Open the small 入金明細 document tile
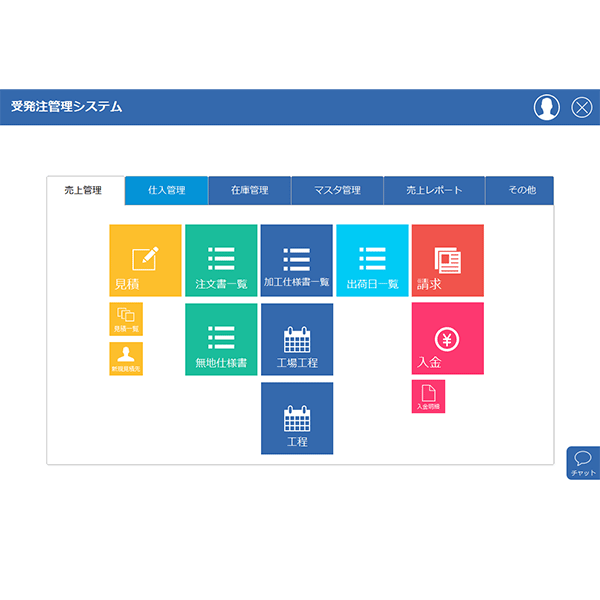The width and height of the screenshot is (600, 600). click(x=428, y=396)
